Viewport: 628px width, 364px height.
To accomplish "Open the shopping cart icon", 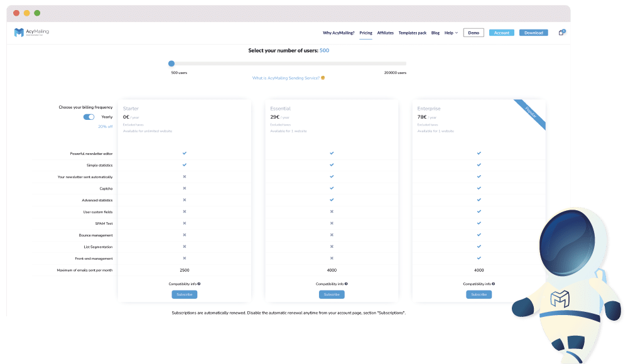I will [561, 33].
